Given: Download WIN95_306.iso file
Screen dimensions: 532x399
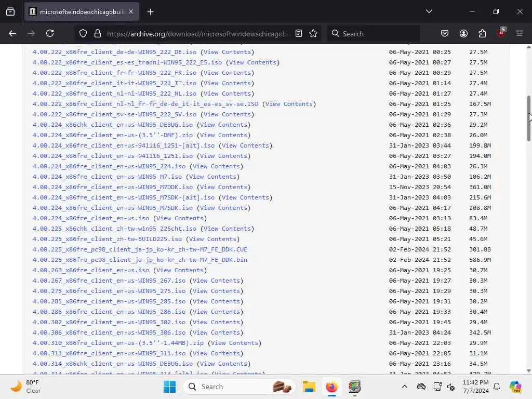Looking at the screenshot, I should 109,332.
